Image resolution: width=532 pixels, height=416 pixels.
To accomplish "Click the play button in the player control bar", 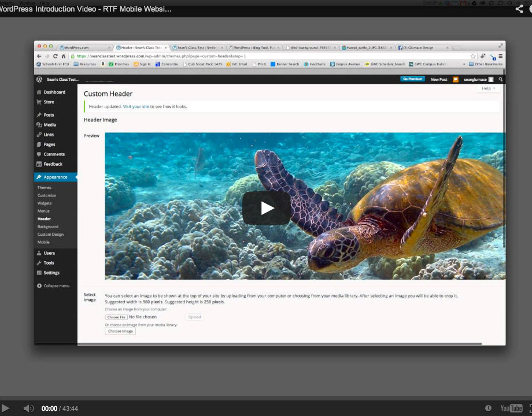I will pyautogui.click(x=5, y=408).
